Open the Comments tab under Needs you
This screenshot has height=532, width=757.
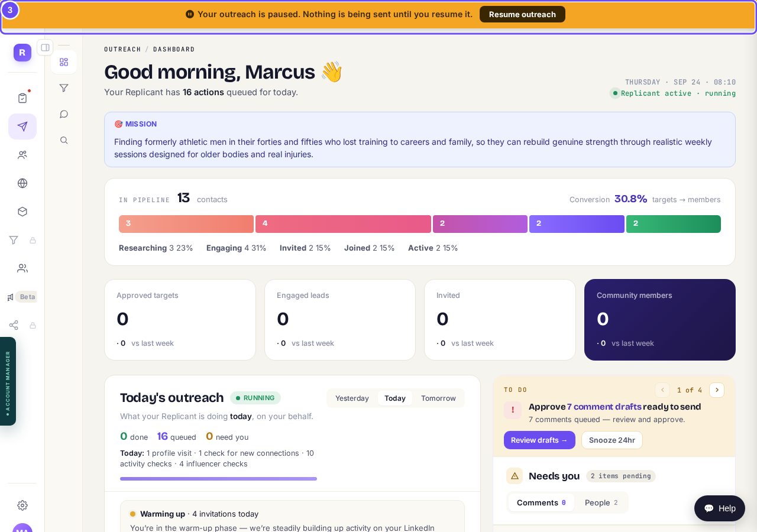point(541,502)
